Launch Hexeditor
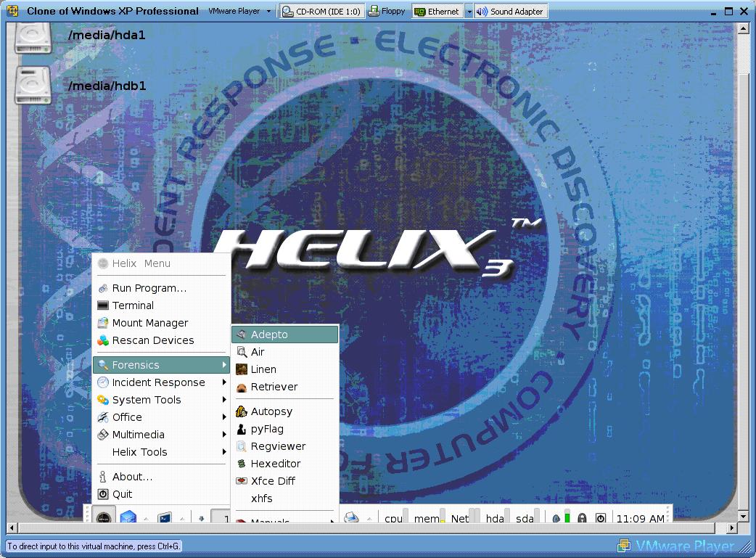The height and width of the screenshot is (558, 756). 285,464
